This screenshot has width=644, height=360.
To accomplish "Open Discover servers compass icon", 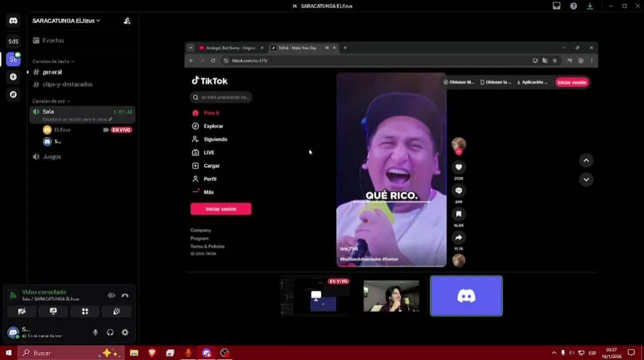I will (13, 94).
